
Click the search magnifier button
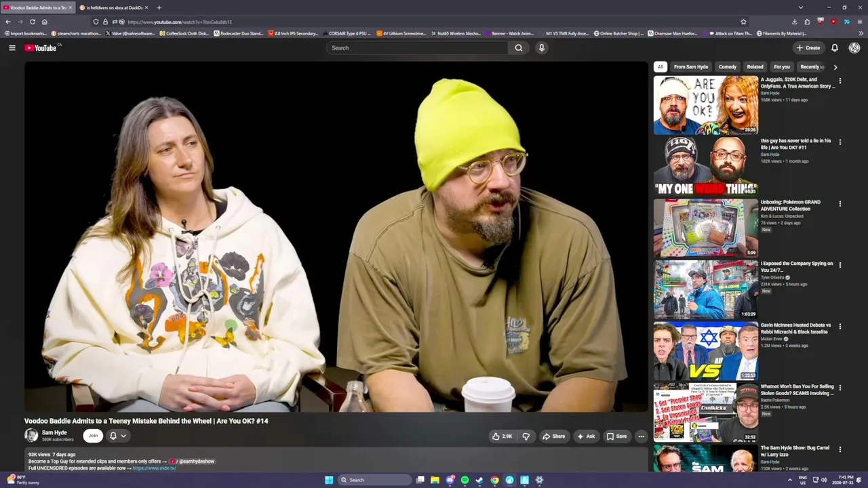[x=519, y=47]
